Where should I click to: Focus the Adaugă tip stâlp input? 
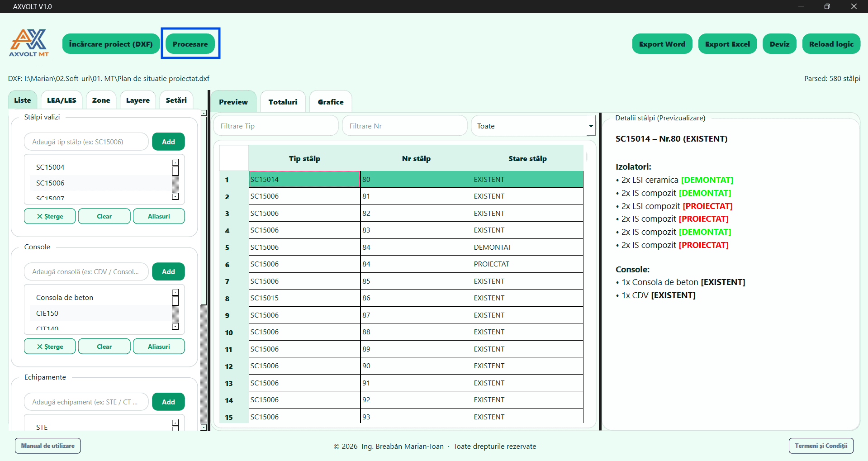[86, 142]
